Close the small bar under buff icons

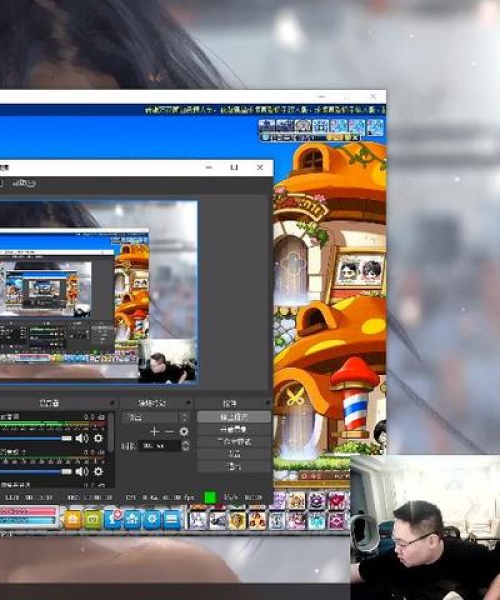pyautogui.click(x=356, y=137)
